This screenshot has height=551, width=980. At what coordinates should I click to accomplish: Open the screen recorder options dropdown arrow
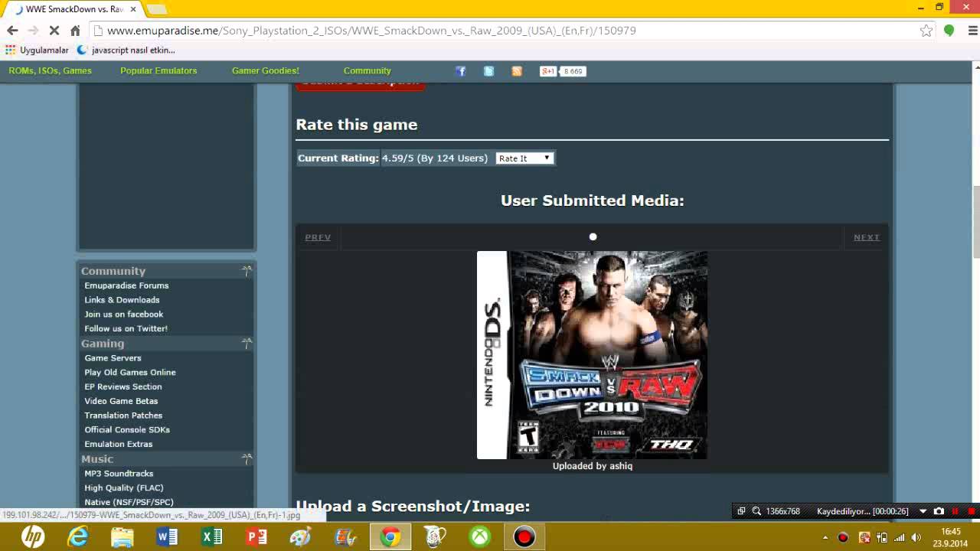(x=923, y=511)
